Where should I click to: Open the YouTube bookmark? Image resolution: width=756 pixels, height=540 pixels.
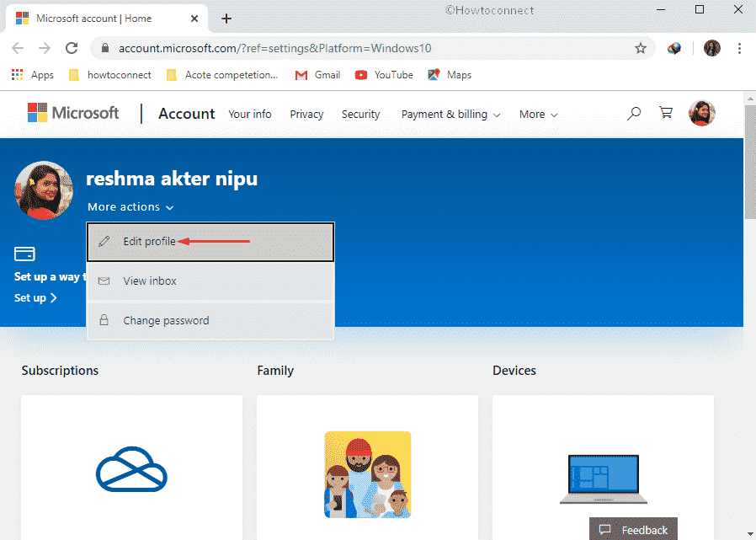384,75
